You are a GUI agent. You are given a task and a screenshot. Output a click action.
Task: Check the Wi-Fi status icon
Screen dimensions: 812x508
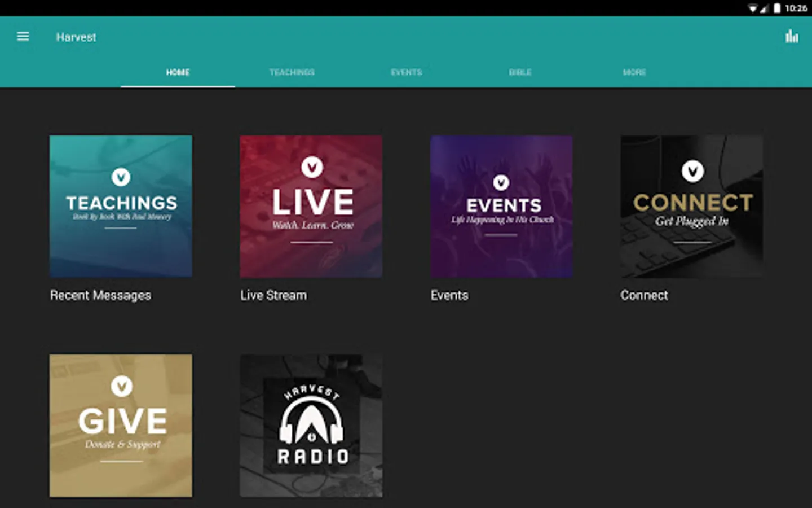753,8
